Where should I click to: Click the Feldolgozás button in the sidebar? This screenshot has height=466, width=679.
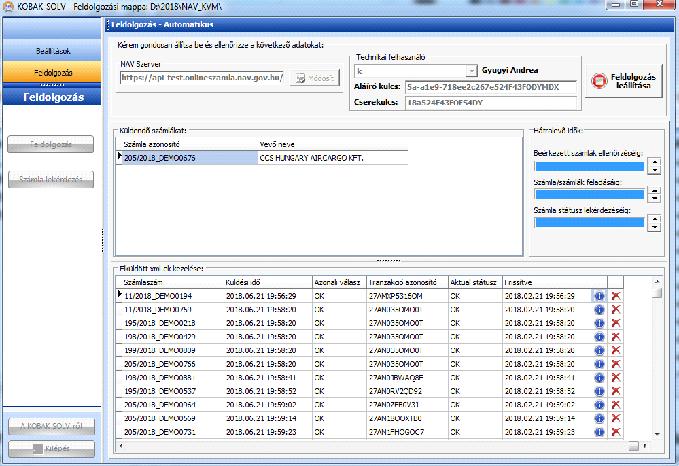tap(51, 144)
